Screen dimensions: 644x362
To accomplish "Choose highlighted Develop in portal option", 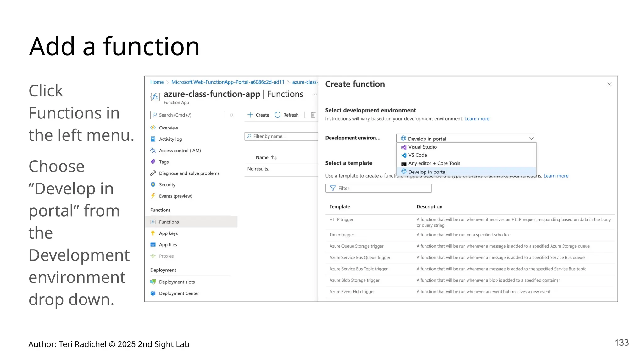I will click(467, 172).
